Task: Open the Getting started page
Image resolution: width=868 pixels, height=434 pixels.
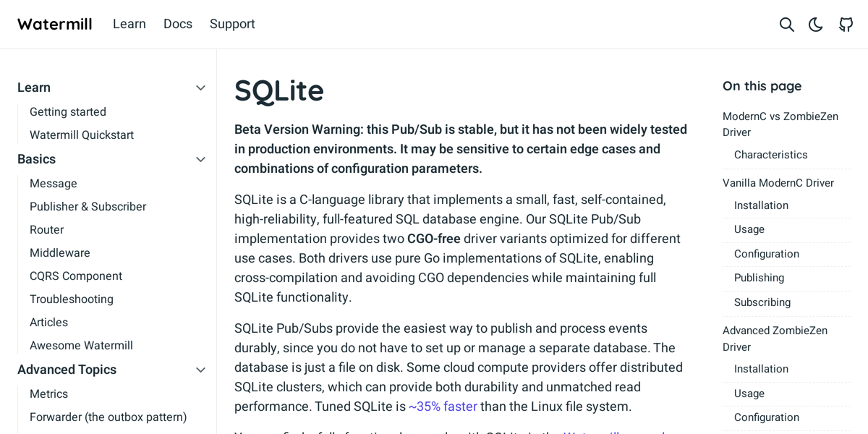Action: point(67,111)
